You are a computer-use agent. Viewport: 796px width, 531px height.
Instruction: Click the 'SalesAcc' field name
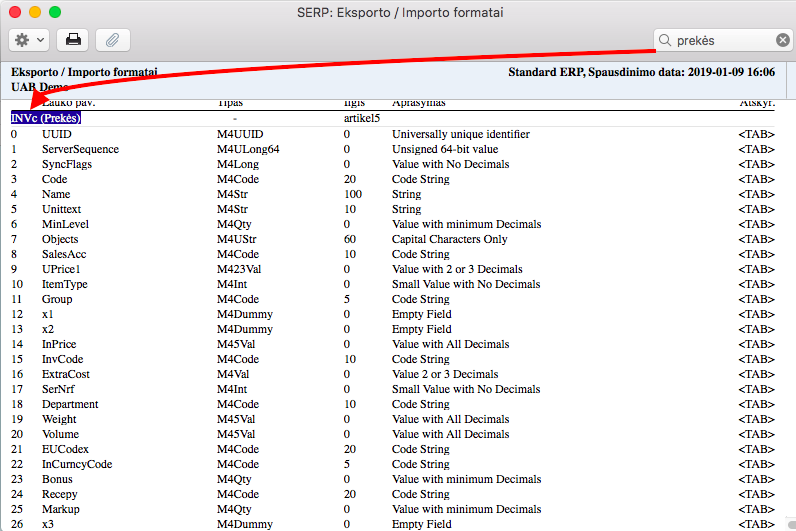click(x=64, y=254)
